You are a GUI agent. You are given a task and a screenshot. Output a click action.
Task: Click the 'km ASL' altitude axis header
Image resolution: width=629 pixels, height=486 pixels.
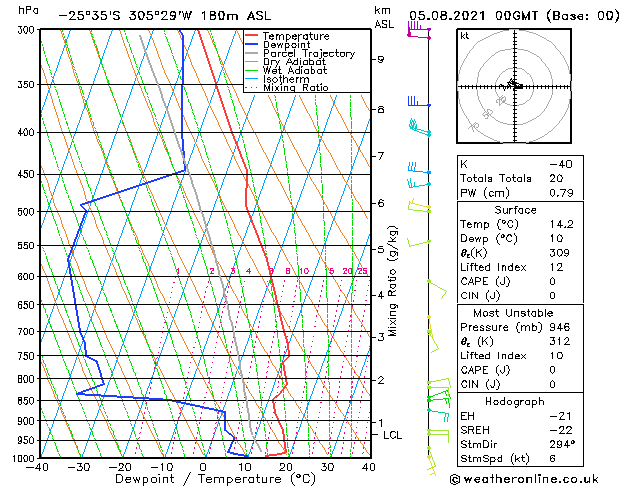(384, 17)
